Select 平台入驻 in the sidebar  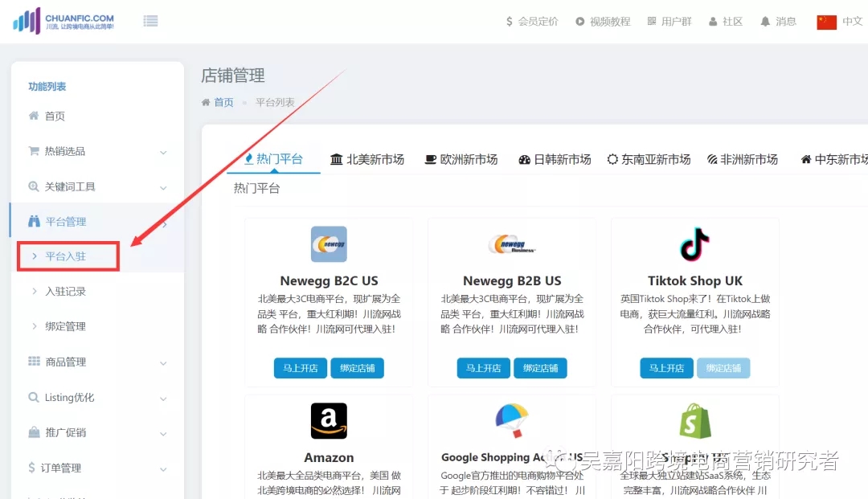(x=65, y=256)
